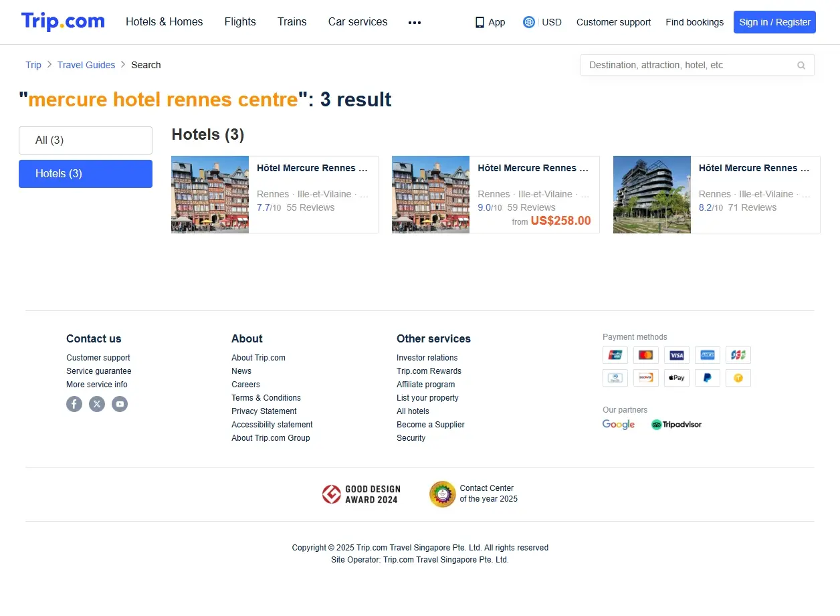This screenshot has width=840, height=616.
Task: Click the Google partner logo
Action: [x=619, y=425]
